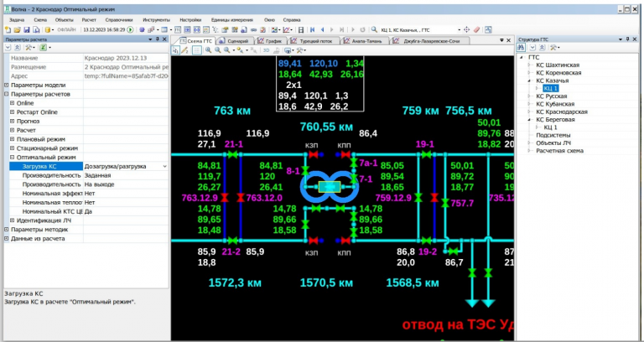Click the Save icon in main toolbar
This screenshot has height=342, width=644.
pyautogui.click(x=27, y=29)
